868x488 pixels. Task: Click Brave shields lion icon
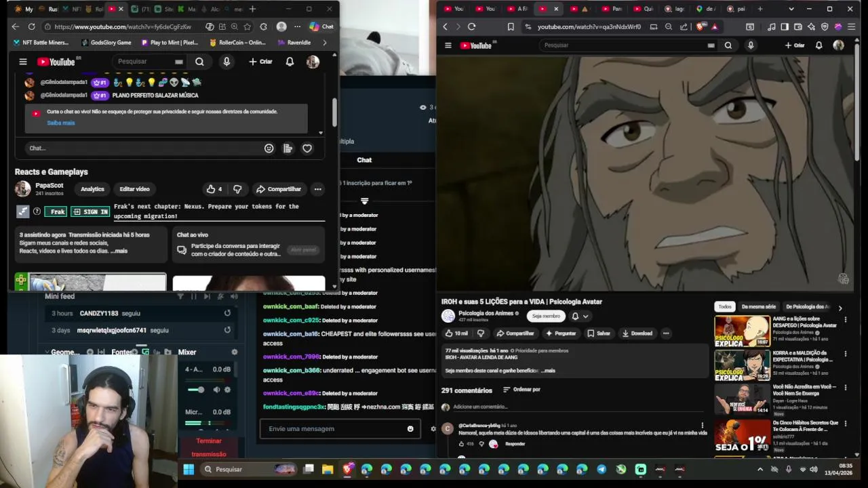click(x=701, y=27)
